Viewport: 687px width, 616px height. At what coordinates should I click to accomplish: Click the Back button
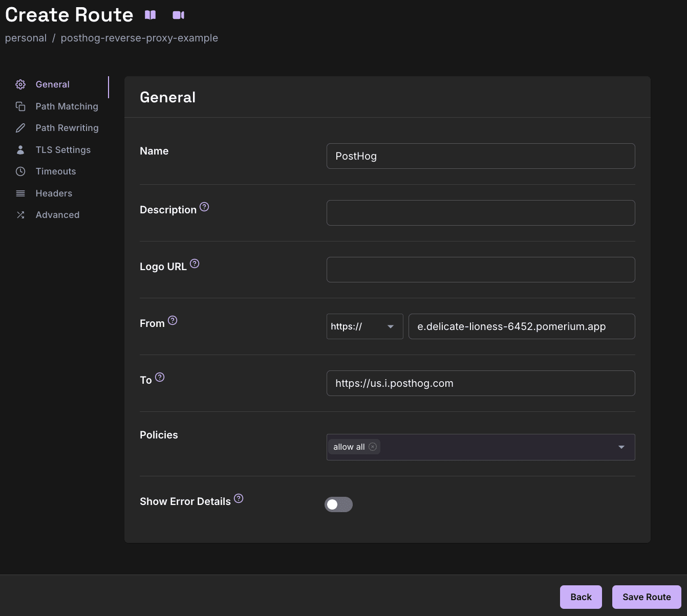[581, 597]
